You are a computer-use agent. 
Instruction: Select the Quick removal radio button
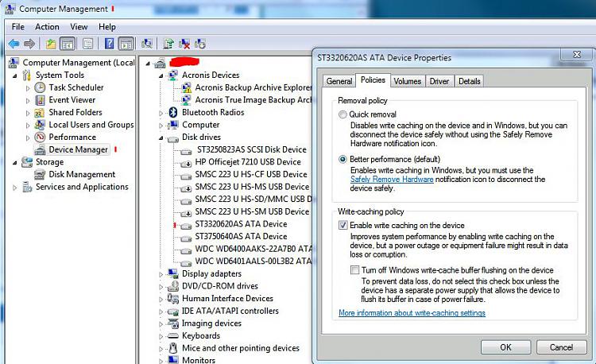343,114
